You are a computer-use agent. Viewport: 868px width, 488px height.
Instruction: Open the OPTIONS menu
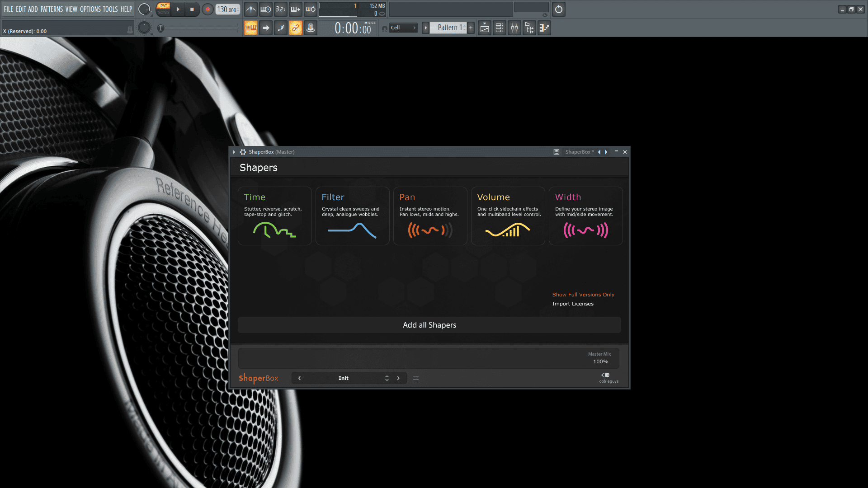click(90, 9)
